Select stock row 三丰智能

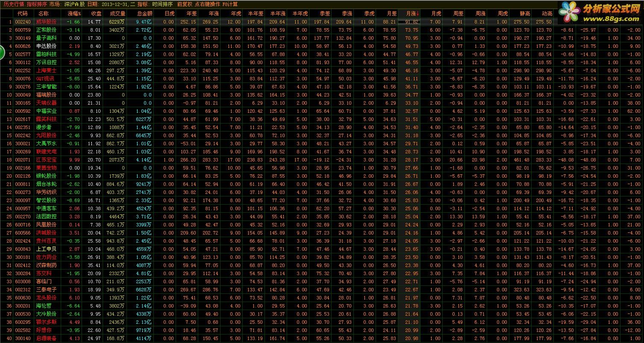coord(322,87)
